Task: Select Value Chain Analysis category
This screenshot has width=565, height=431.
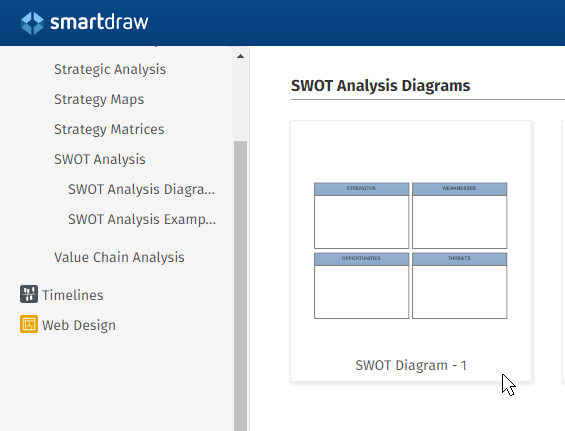Action: coord(119,257)
